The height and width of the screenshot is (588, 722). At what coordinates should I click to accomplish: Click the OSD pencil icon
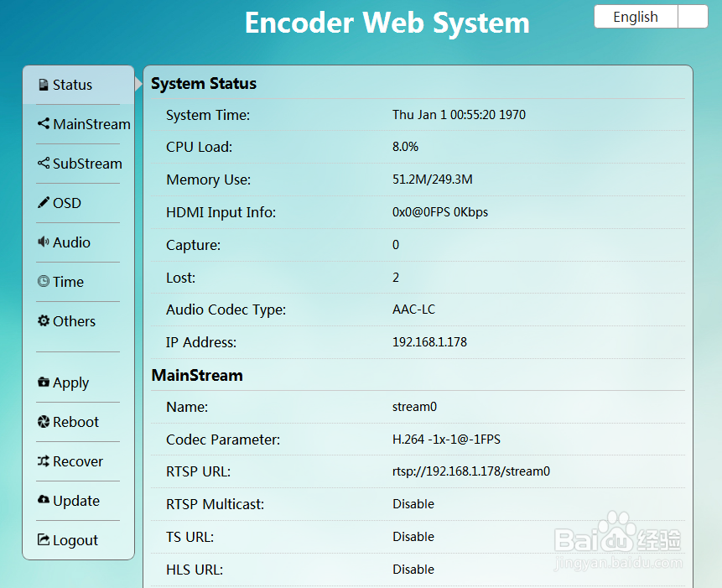tap(44, 203)
